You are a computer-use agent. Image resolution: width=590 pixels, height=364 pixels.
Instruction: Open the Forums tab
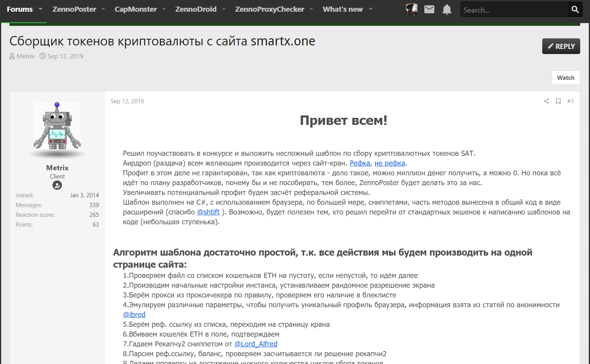[20, 9]
